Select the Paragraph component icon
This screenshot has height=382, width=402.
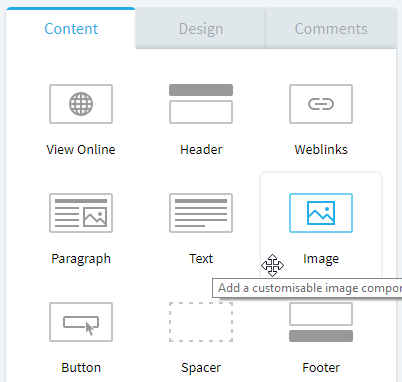click(x=81, y=213)
